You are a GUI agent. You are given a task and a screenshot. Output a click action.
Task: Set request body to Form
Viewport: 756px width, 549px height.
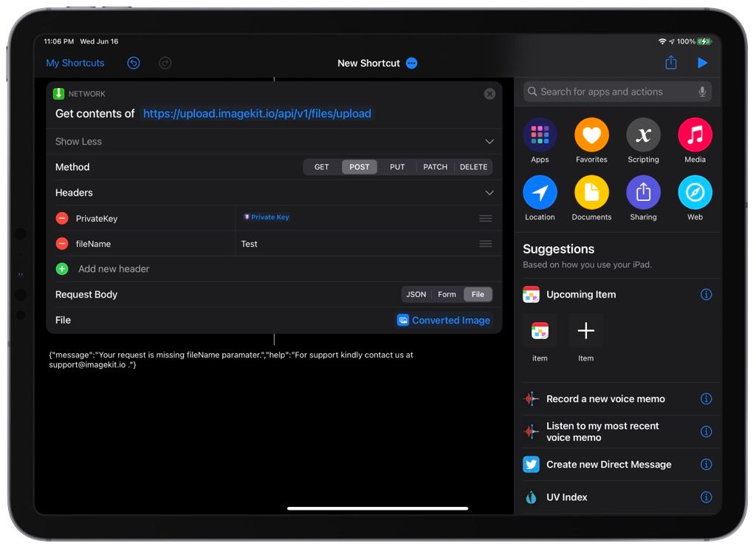pos(447,294)
